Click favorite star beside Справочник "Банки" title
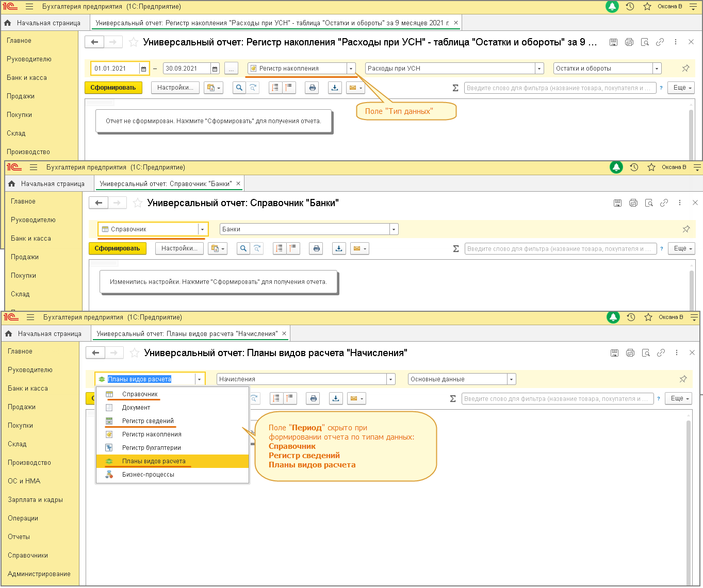This screenshot has height=588, width=703. (x=137, y=203)
